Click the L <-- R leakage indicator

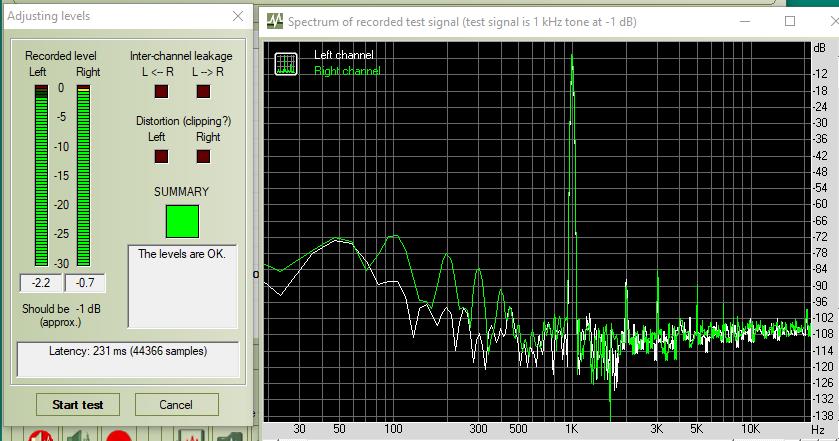(x=161, y=92)
